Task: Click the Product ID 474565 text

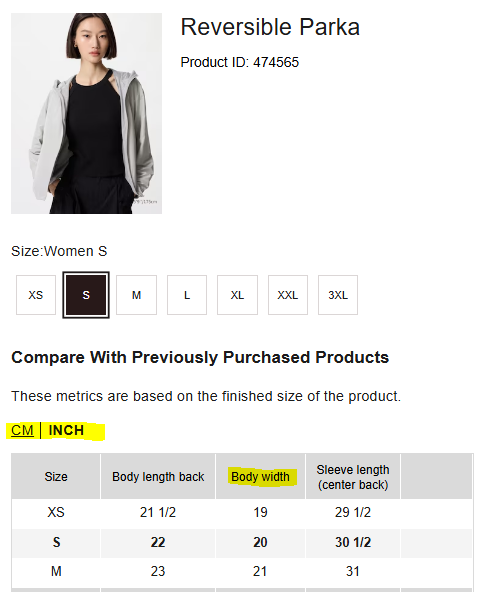Action: click(239, 62)
